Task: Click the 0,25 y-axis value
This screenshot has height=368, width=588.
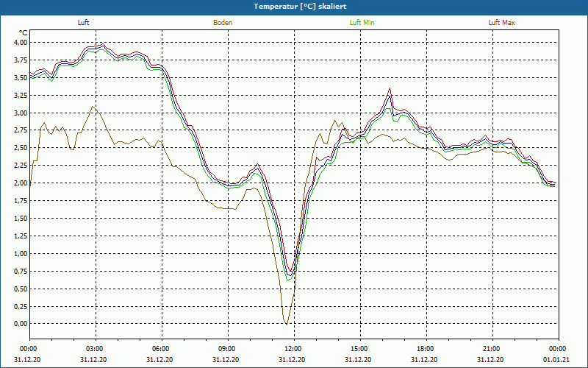Action: [21, 306]
